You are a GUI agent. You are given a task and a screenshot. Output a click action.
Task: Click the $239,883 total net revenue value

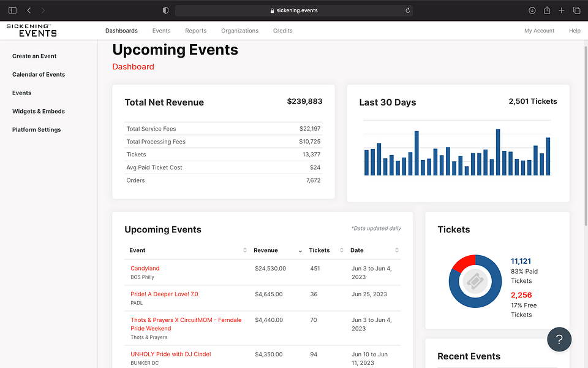[x=304, y=101]
